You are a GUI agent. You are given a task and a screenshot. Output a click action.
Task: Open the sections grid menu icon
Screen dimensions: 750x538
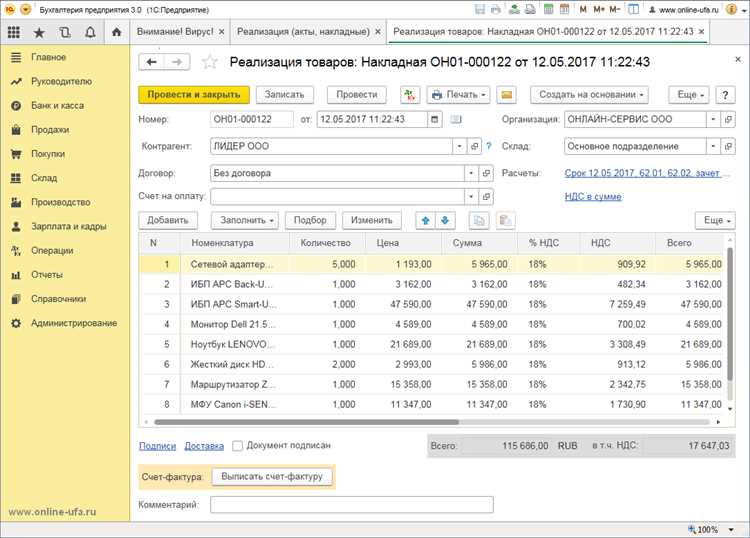(x=14, y=32)
